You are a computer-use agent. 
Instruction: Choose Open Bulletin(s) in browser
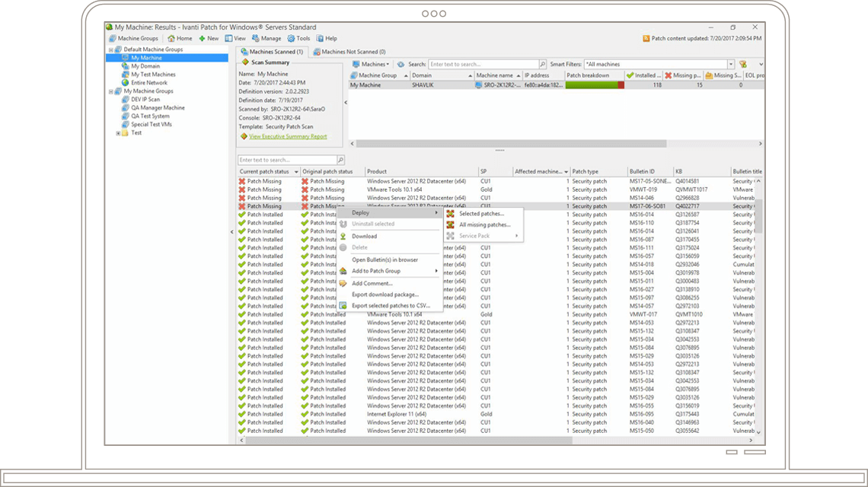(x=391, y=260)
